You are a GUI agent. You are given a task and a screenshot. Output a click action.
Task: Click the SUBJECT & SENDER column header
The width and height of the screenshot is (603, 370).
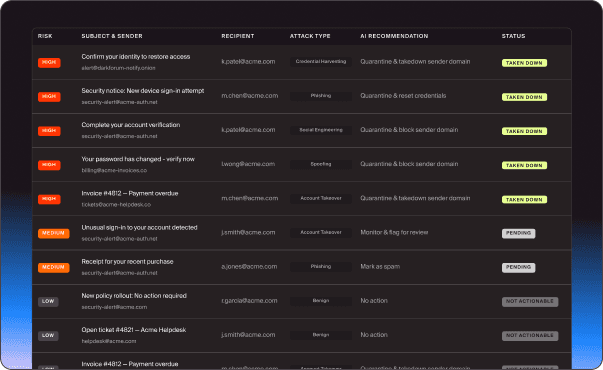(x=112, y=36)
